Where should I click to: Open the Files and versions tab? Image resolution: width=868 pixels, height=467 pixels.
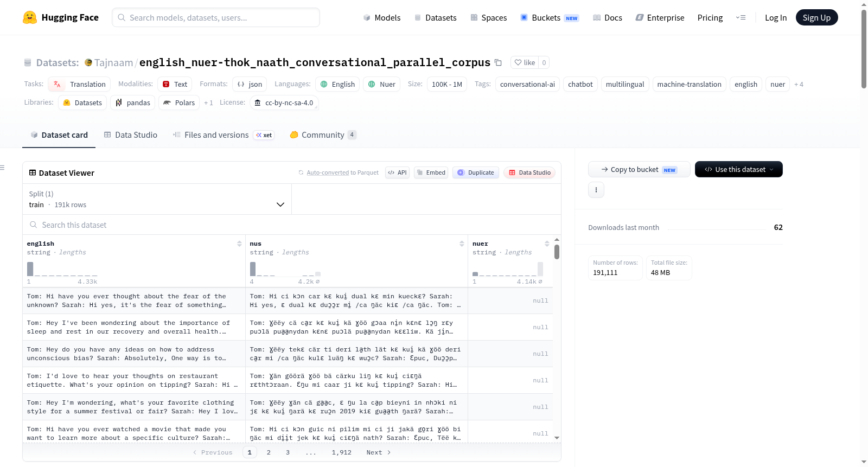pos(223,135)
